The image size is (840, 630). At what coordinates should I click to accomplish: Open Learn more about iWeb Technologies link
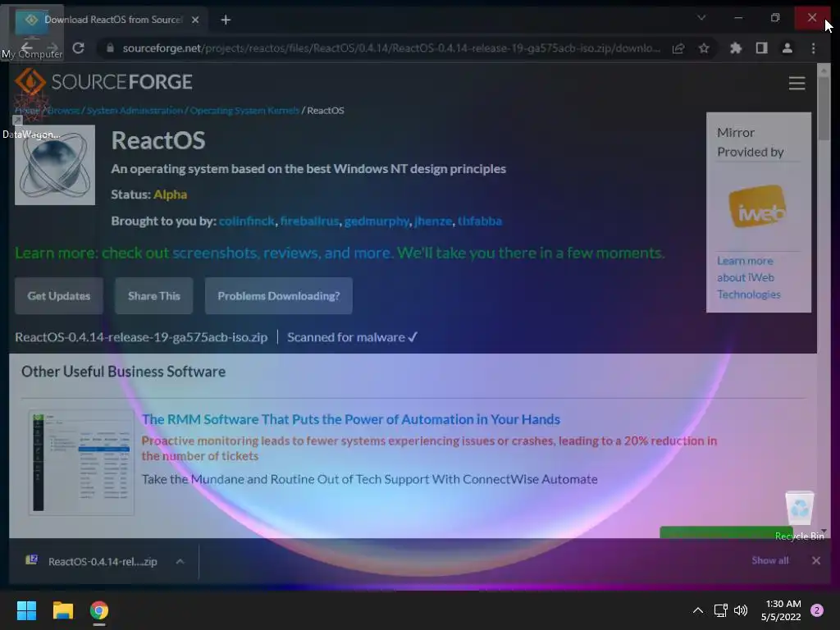748,277
